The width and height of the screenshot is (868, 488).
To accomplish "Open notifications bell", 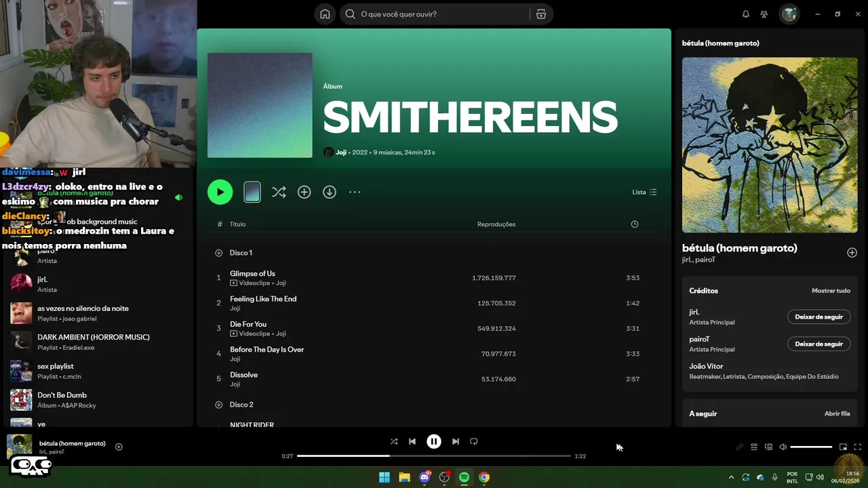I will click(746, 14).
